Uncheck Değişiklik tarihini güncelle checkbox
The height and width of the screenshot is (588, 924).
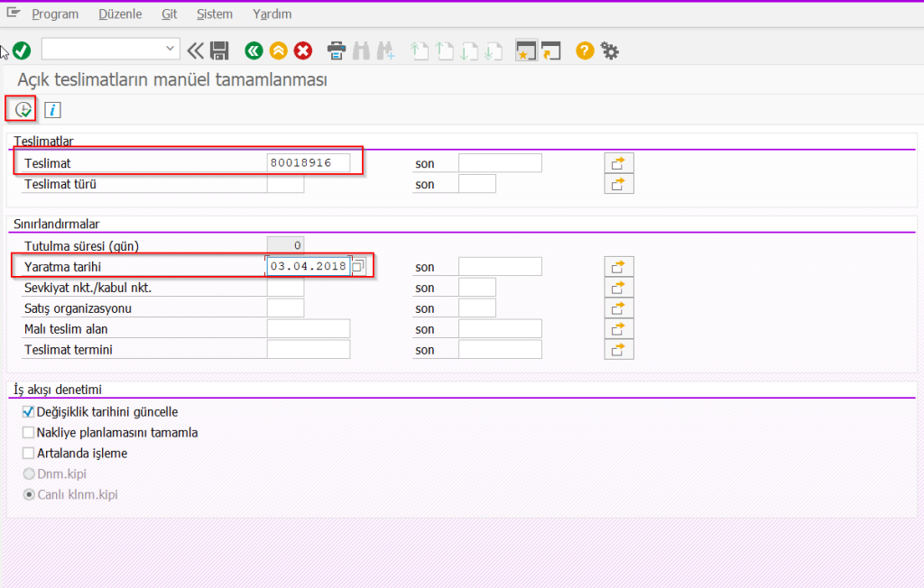click(28, 412)
